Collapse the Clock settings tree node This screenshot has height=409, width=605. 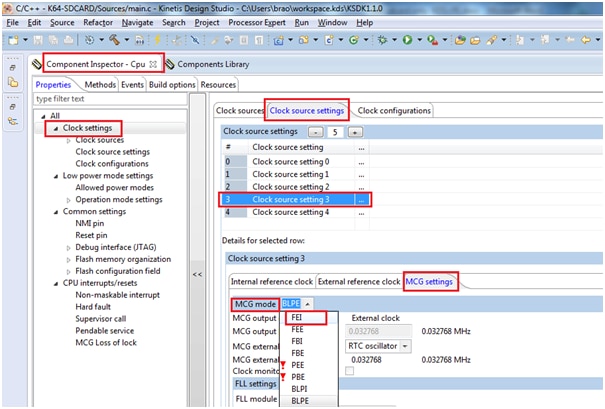pyautogui.click(x=54, y=128)
